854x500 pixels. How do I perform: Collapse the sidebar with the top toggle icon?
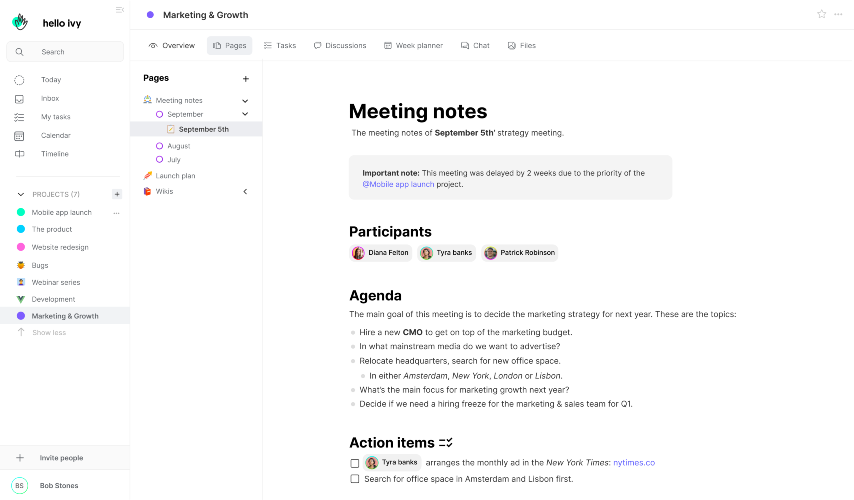coord(120,10)
